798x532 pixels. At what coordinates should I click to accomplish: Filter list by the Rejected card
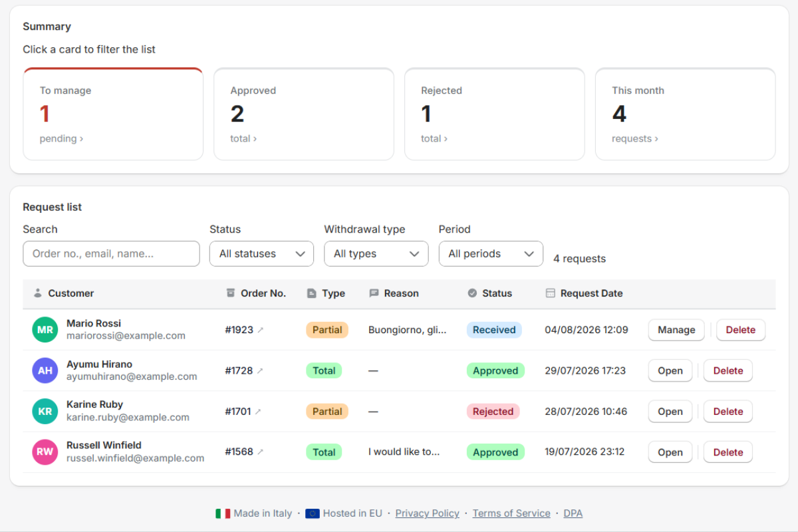[x=495, y=114]
